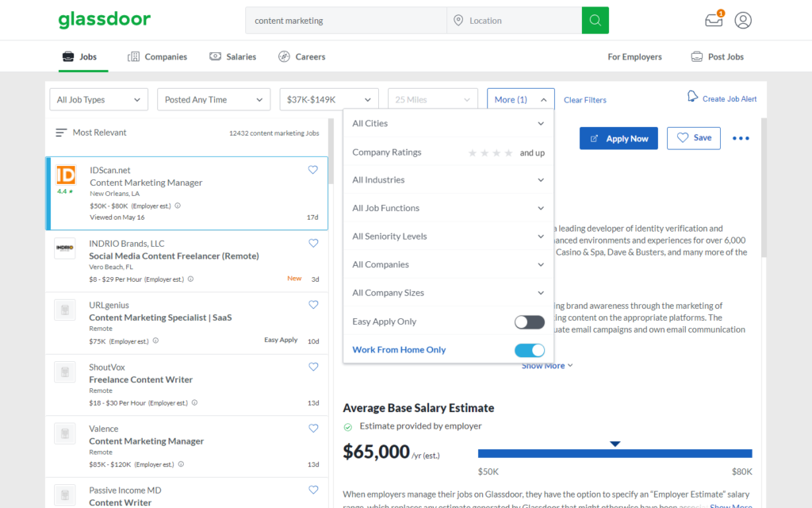Click the Location input field
812x508 pixels.
click(514, 20)
